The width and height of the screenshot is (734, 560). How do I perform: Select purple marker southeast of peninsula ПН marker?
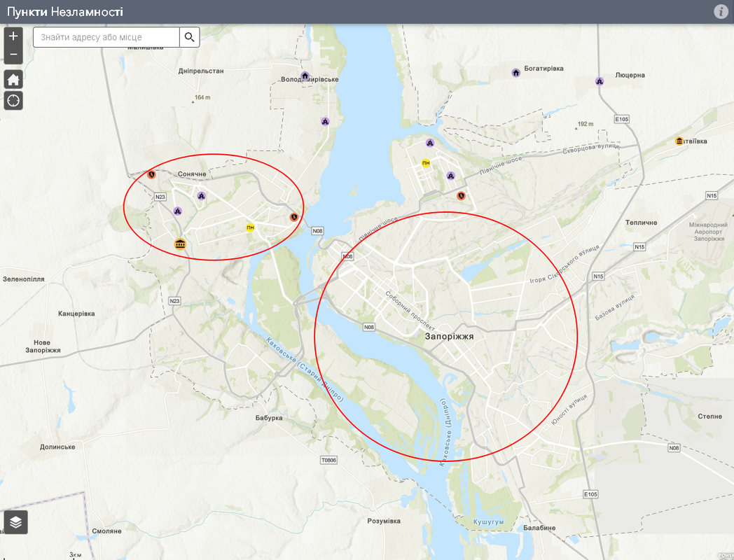[x=451, y=176]
